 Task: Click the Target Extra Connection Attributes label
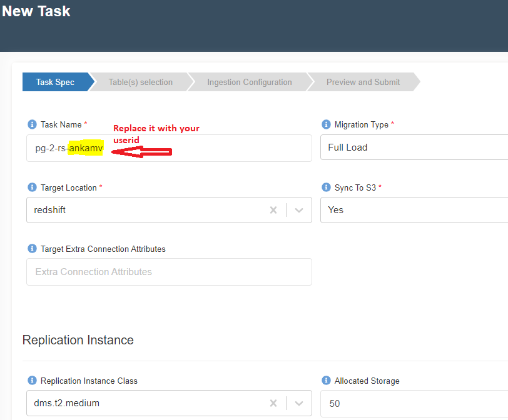pos(103,249)
